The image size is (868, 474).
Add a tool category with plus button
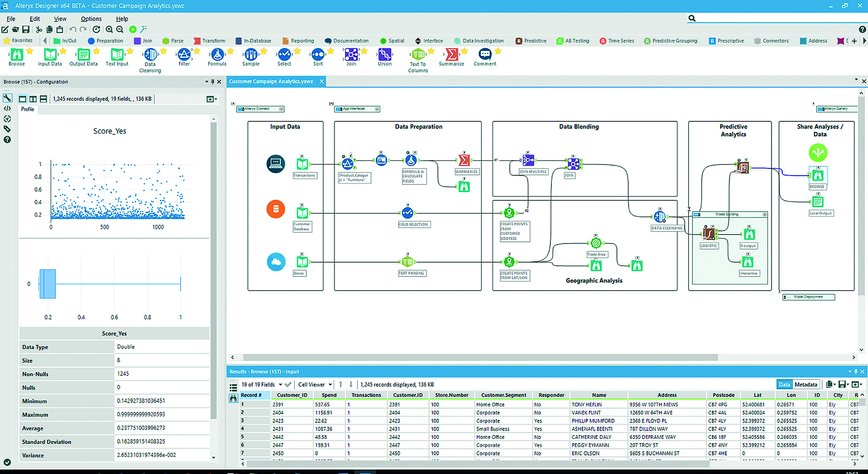(x=854, y=41)
